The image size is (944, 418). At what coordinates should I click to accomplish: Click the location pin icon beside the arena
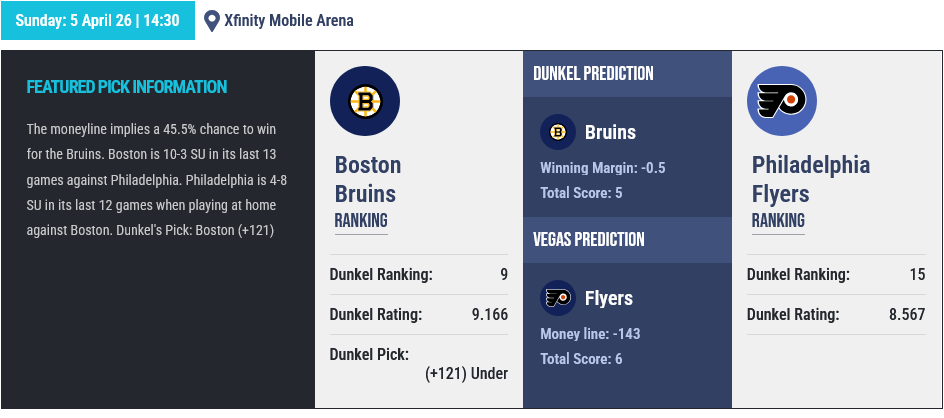pos(211,21)
